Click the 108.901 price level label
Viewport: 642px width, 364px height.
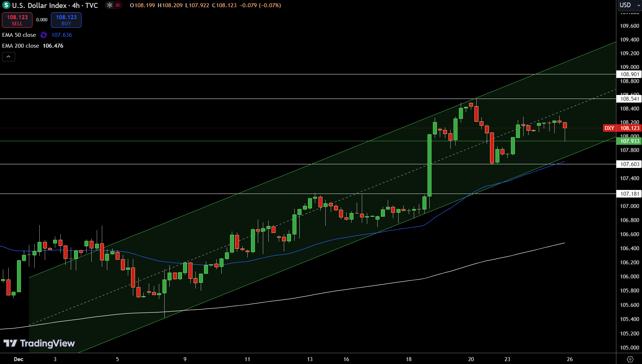coord(629,74)
